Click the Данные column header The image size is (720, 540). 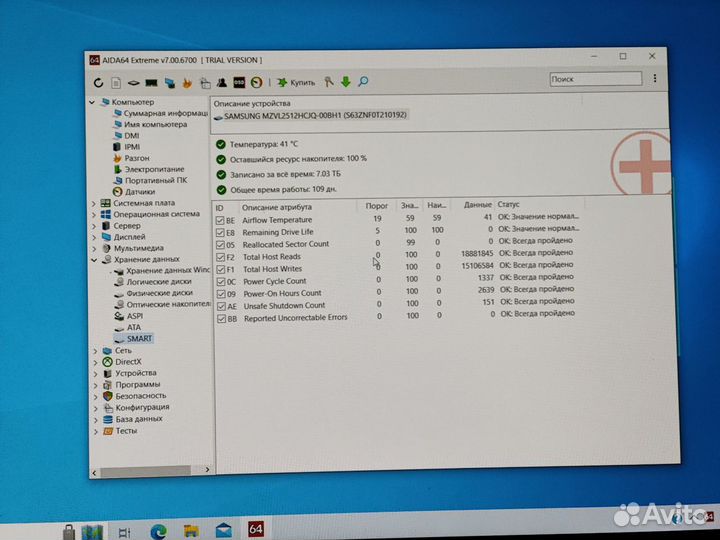click(x=478, y=205)
